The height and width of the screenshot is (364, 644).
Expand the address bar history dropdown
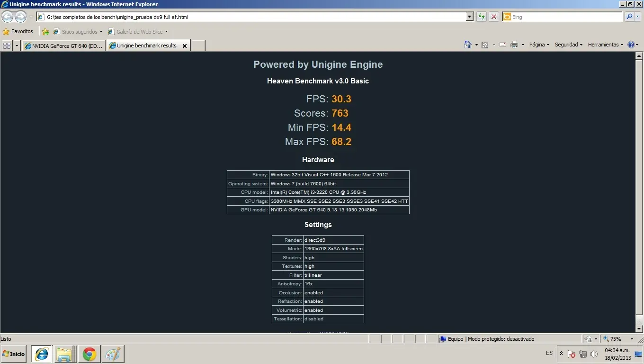click(470, 17)
